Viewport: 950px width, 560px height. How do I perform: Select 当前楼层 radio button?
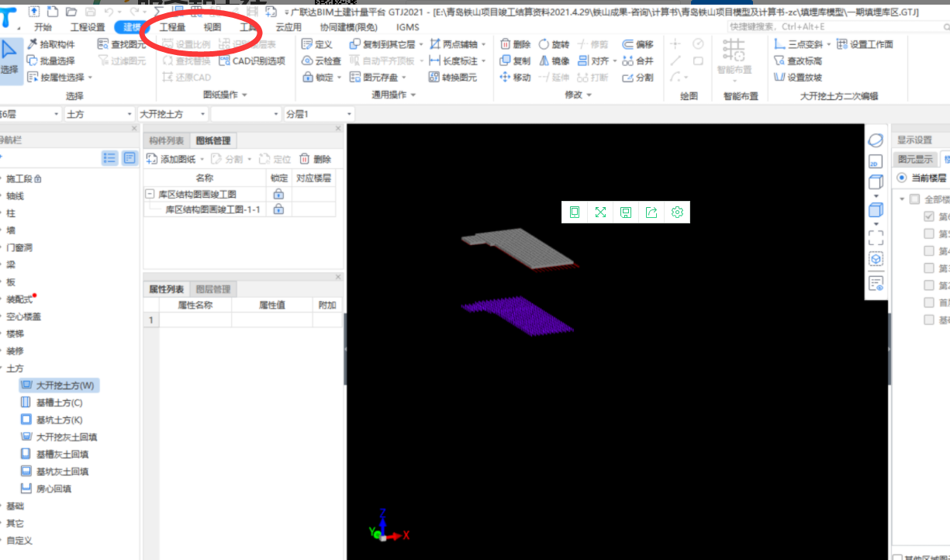901,178
